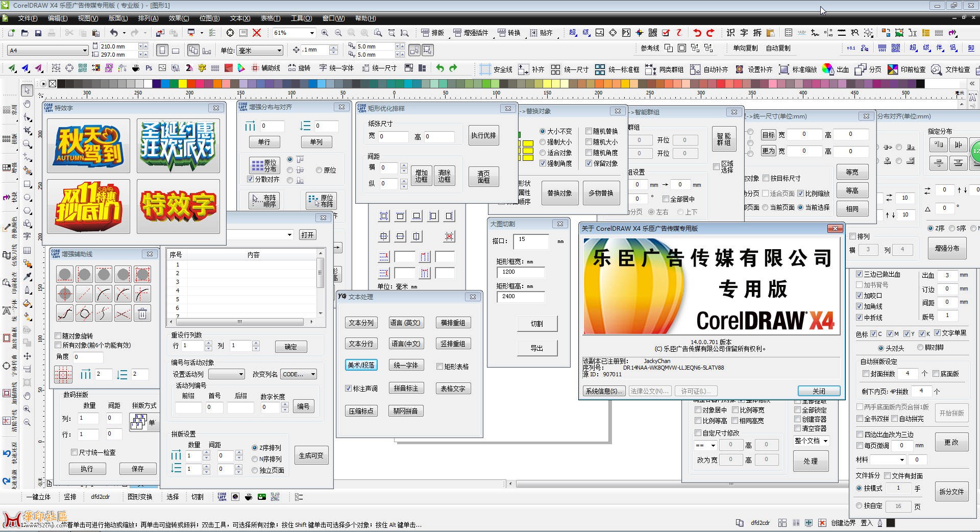Screen dimensions: 980x532
Task: Select the 大小不变 radio button
Action: 543,131
